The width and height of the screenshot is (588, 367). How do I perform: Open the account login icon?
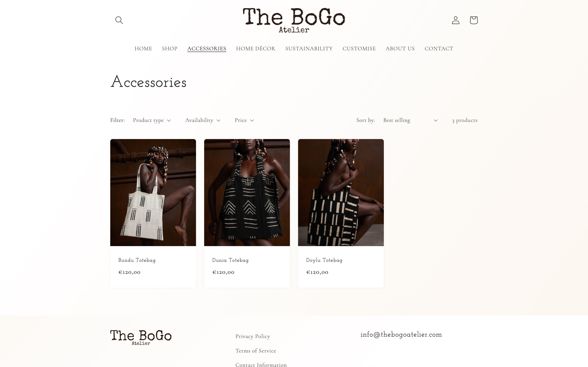455,20
